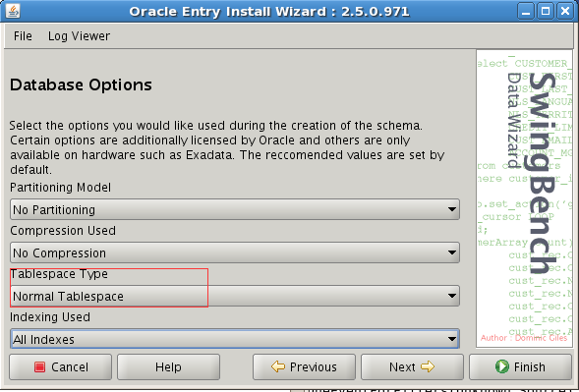Click the Database Options heading
This screenshot has width=579, height=392.
(x=81, y=84)
